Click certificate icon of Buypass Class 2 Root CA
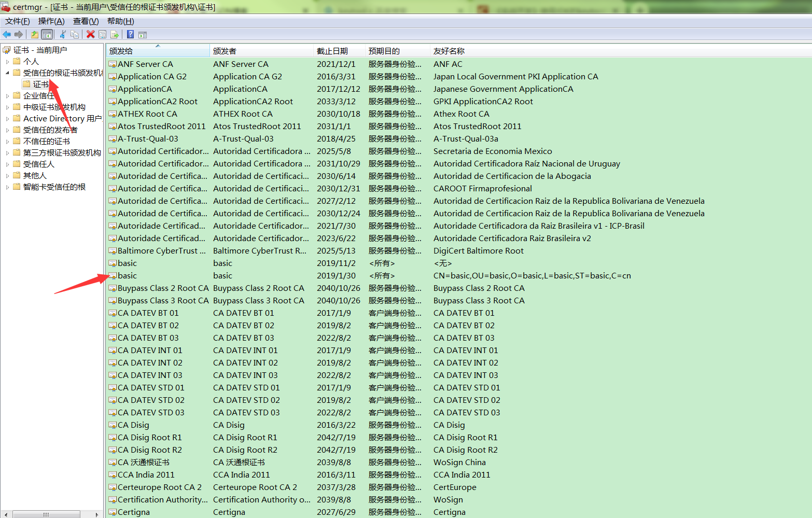The image size is (812, 518). (x=113, y=288)
